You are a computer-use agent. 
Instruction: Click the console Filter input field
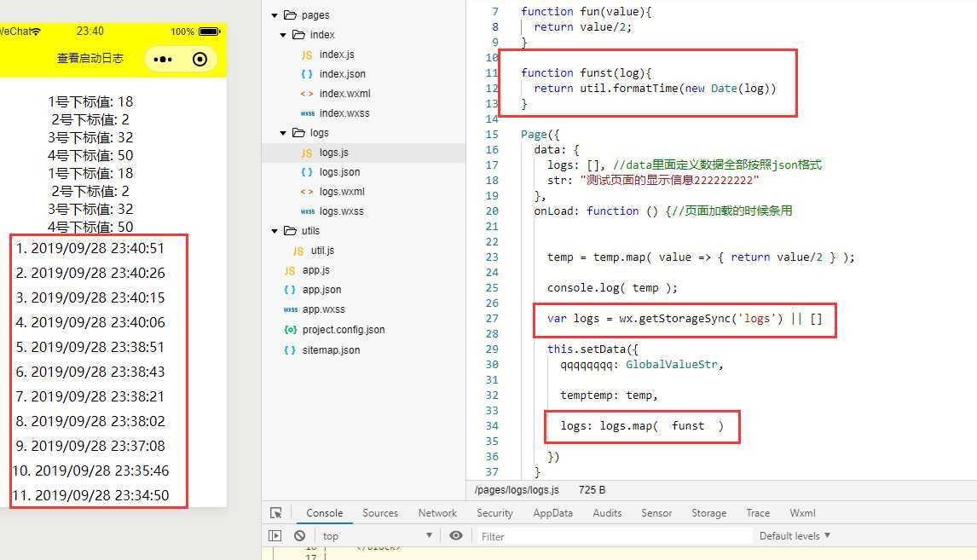pyautogui.click(x=614, y=536)
